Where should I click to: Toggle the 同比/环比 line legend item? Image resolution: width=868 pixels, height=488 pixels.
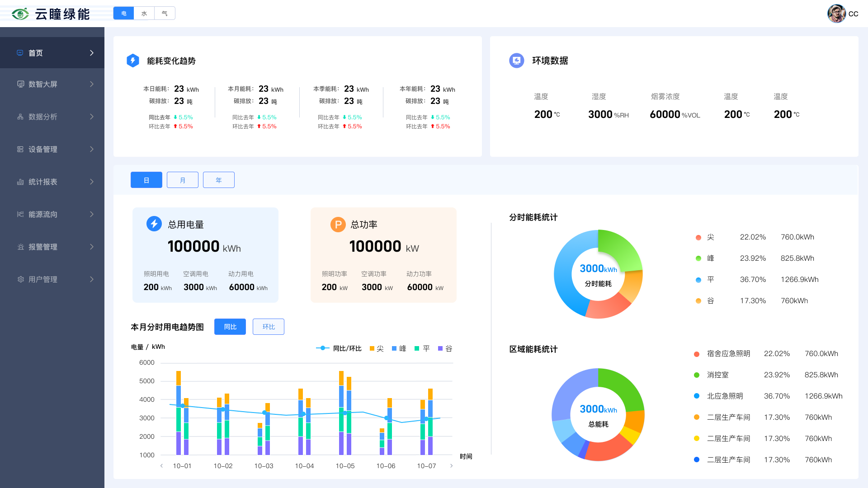338,348
